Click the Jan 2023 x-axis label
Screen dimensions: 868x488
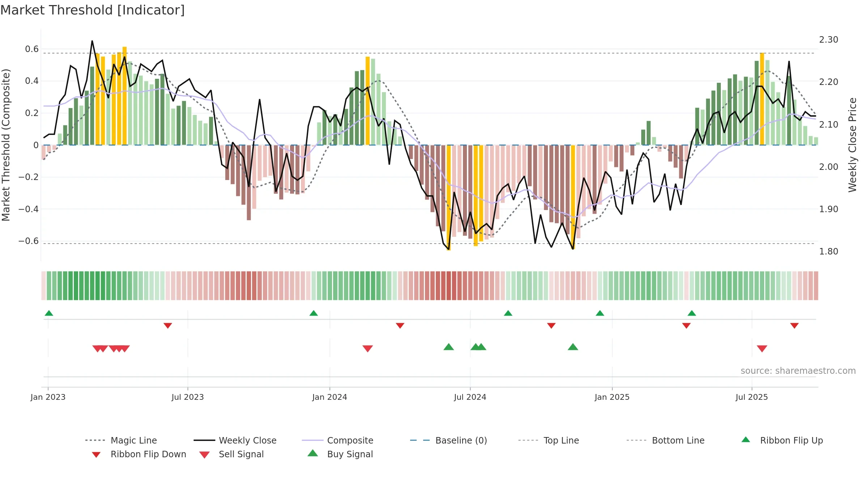pyautogui.click(x=48, y=397)
